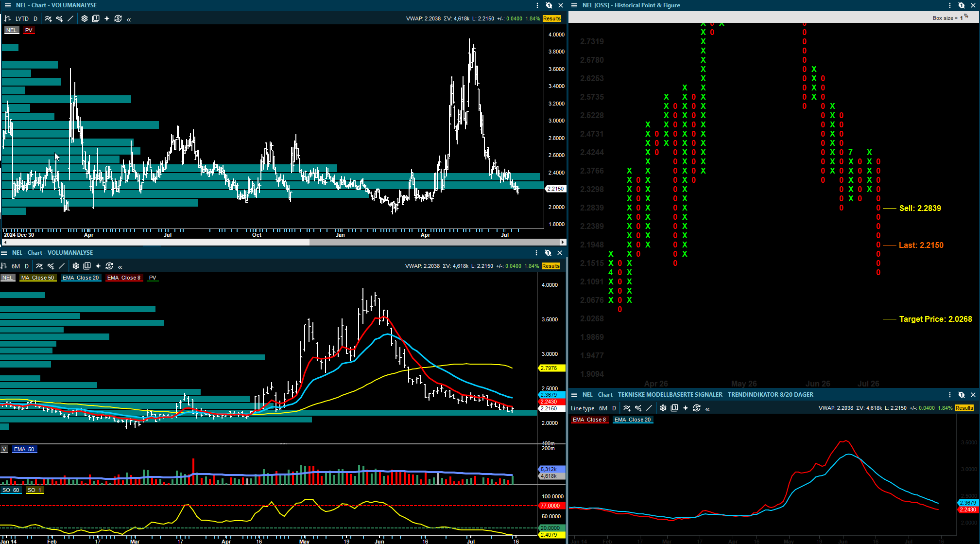Add indicator in middle 6M chart toolbar

pyautogui.click(x=39, y=266)
